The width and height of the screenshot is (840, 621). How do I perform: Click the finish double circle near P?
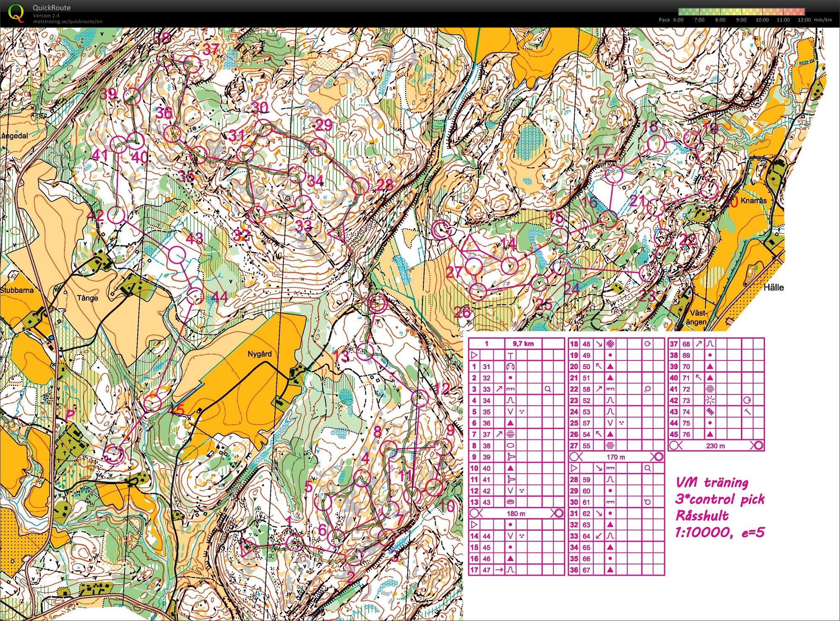click(113, 454)
